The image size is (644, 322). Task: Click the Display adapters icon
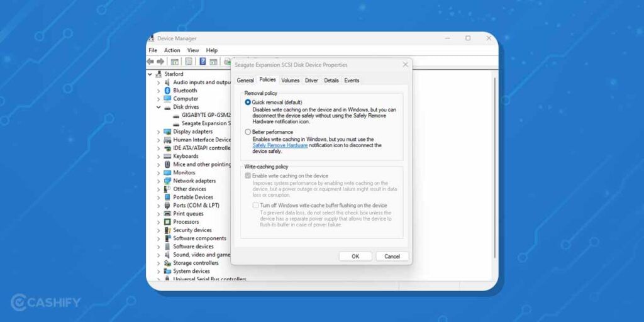[167, 131]
